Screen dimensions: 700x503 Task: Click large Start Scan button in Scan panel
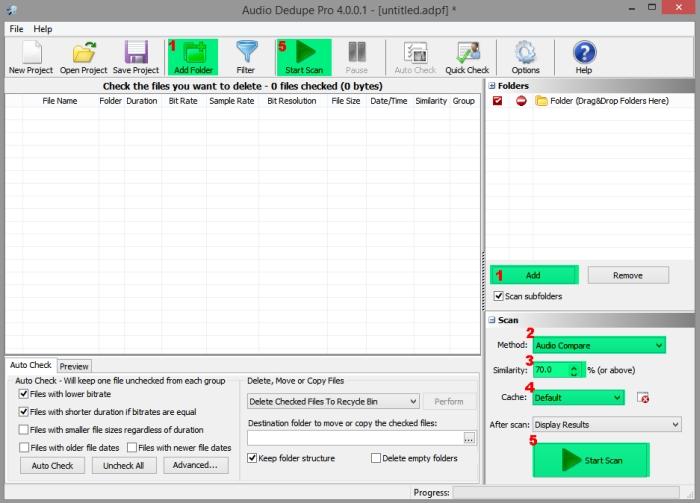point(591,460)
